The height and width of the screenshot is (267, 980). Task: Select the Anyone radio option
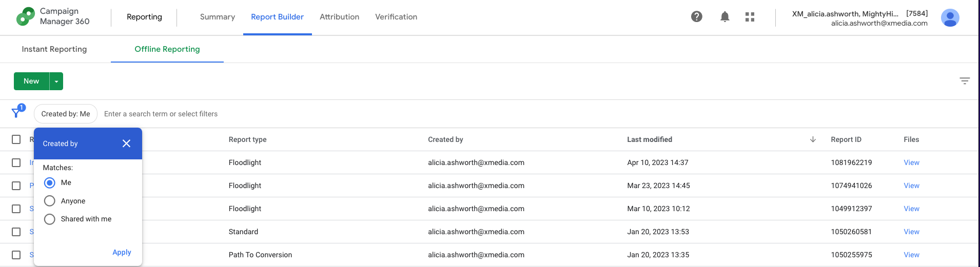(x=50, y=201)
